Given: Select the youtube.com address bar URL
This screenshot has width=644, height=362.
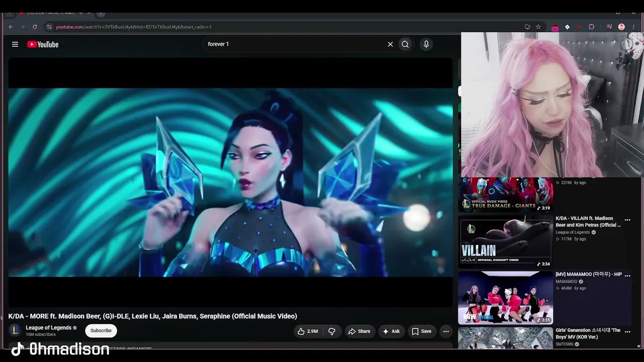Looking at the screenshot, I should click(x=133, y=27).
